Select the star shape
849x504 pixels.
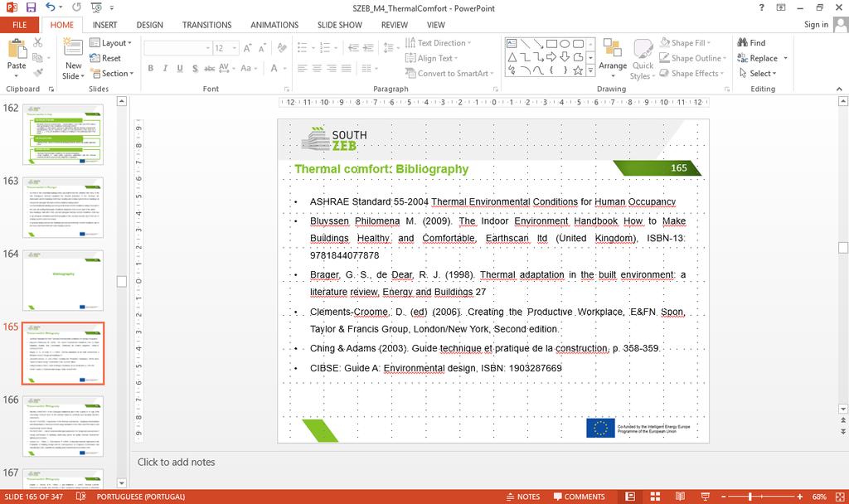point(578,70)
